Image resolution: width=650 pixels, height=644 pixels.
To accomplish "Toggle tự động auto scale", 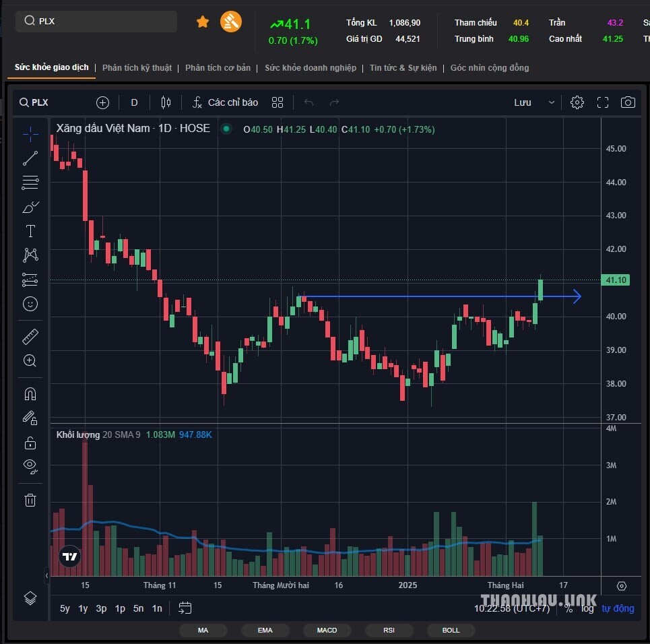I will pyautogui.click(x=618, y=608).
